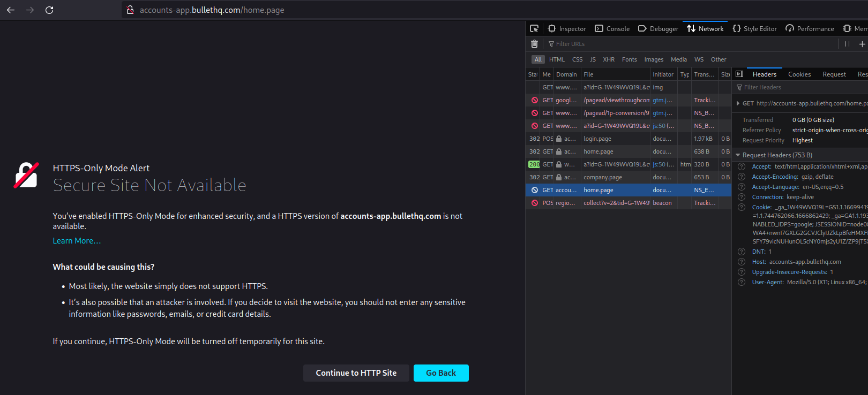
Task: Open the Performance tab in DevTools
Action: pos(810,28)
